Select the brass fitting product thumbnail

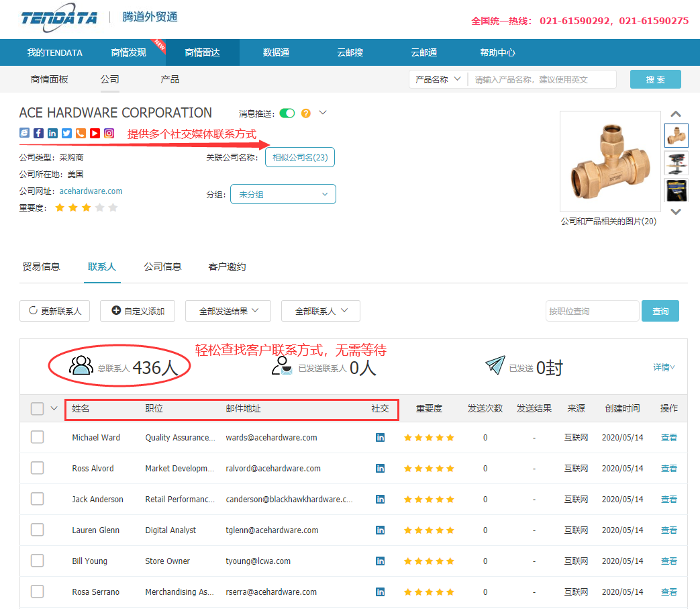[676, 135]
